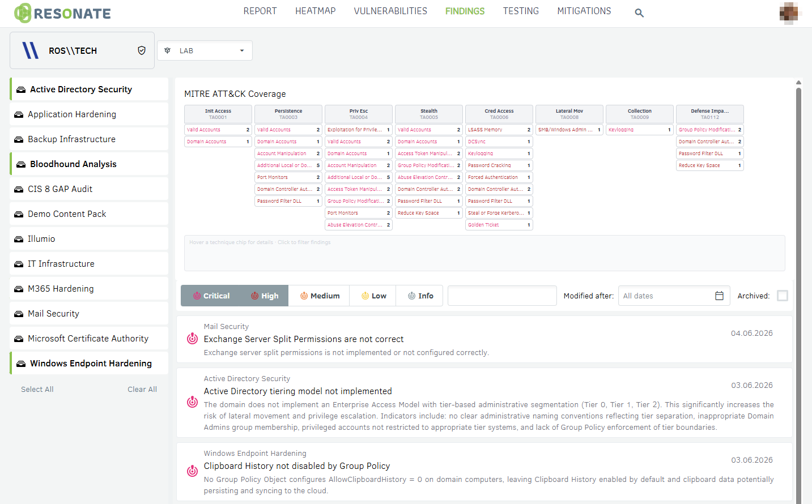Open Clipboard History not disabled finding

[x=484, y=472]
